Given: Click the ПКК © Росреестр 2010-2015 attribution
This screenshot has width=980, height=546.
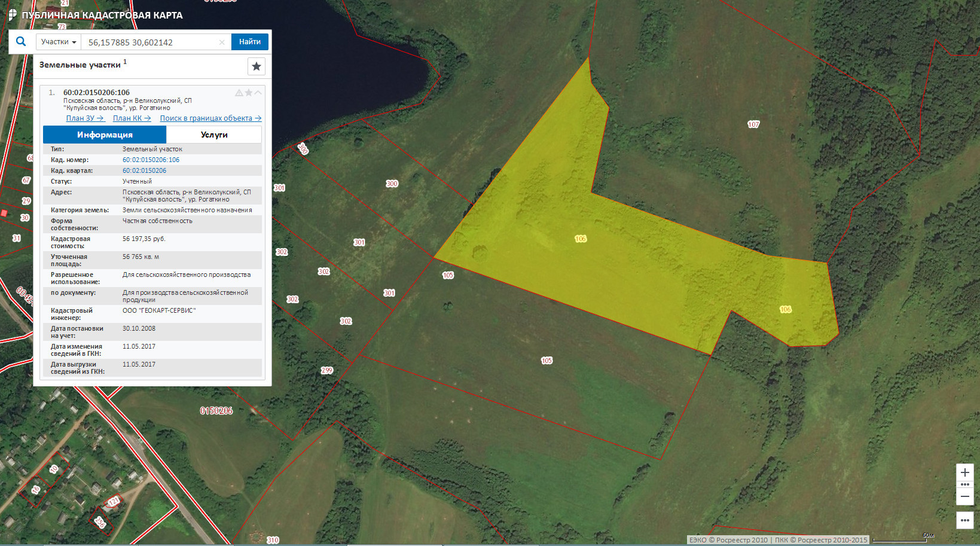Looking at the screenshot, I should pyautogui.click(x=821, y=540).
